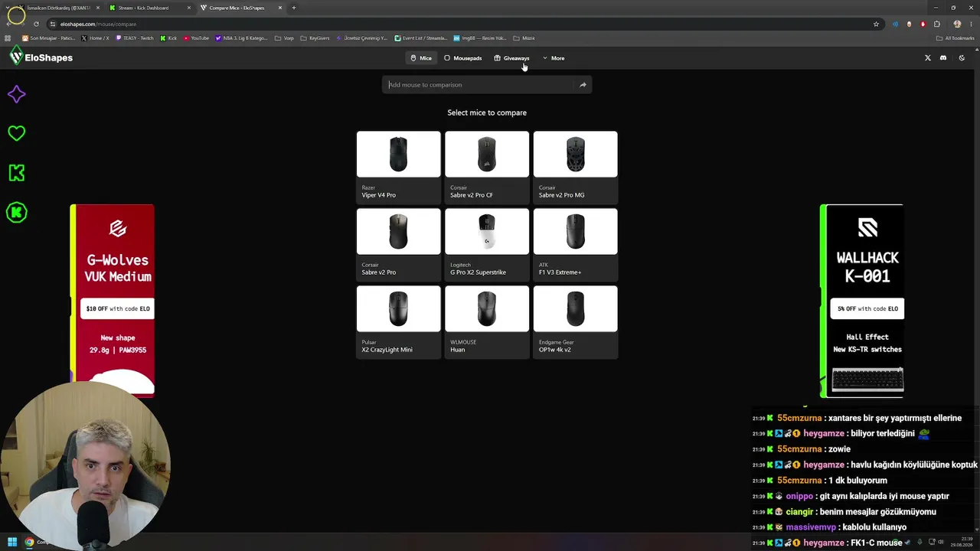Open the Kick bookmark
The height and width of the screenshot is (551, 980).
168,38
